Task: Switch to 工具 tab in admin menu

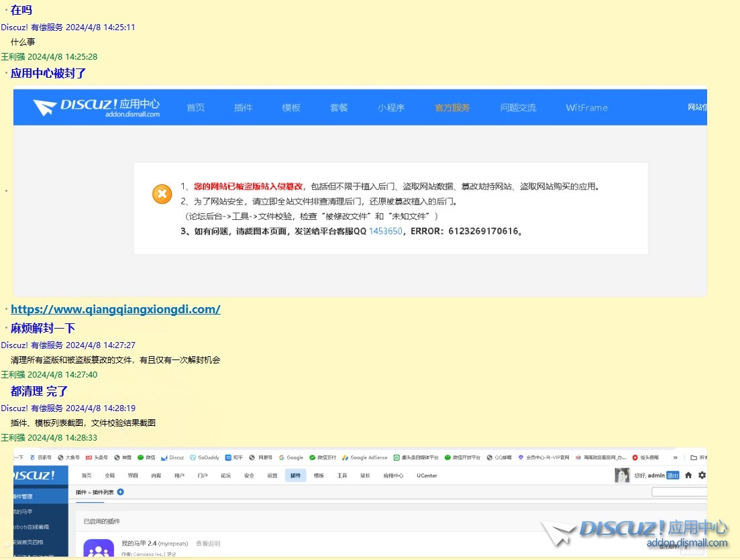Action: (x=341, y=475)
